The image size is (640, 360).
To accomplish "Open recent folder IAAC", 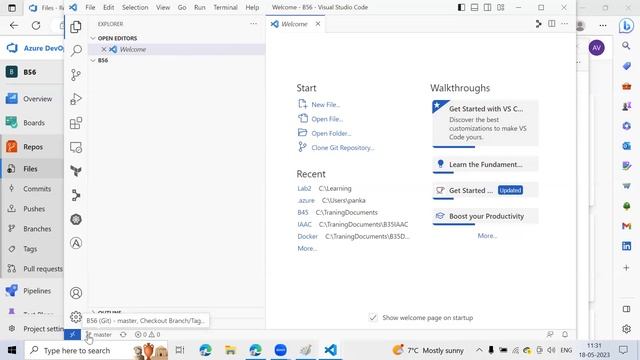I will pyautogui.click(x=304, y=224).
